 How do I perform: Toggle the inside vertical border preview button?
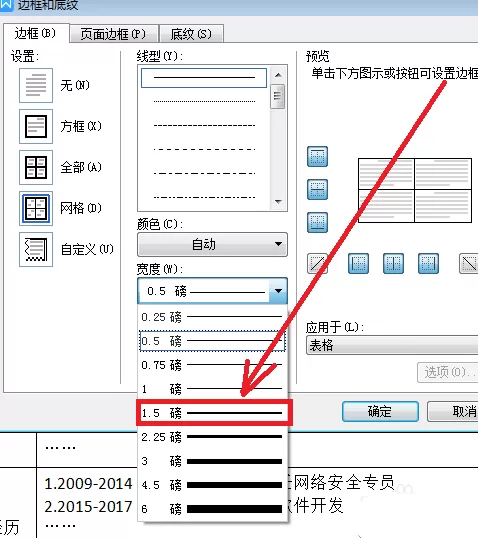point(394,264)
